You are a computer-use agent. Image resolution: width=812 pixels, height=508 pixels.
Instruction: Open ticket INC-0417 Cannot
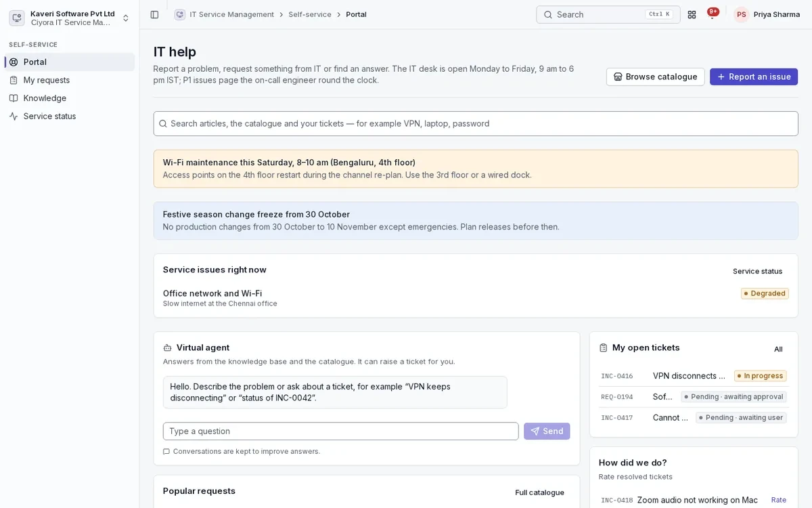[694, 418]
